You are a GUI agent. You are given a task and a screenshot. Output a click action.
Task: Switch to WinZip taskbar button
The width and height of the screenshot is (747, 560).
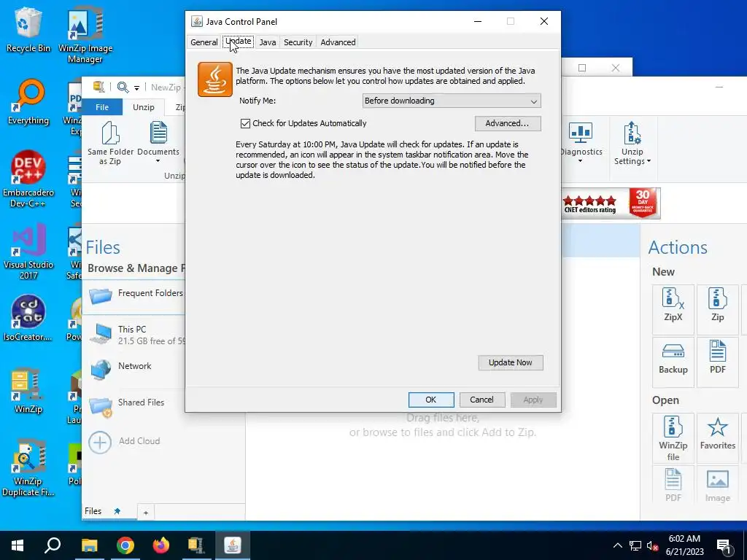[x=196, y=545]
